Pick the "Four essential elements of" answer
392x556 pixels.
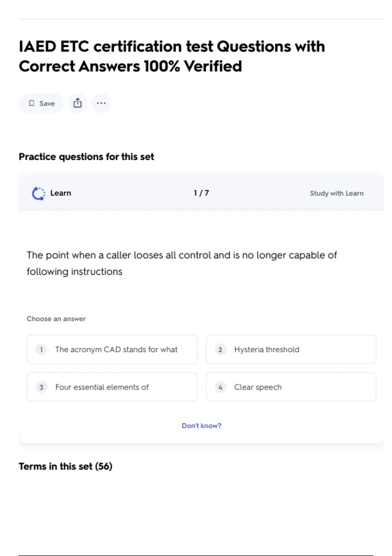pyautogui.click(x=102, y=387)
